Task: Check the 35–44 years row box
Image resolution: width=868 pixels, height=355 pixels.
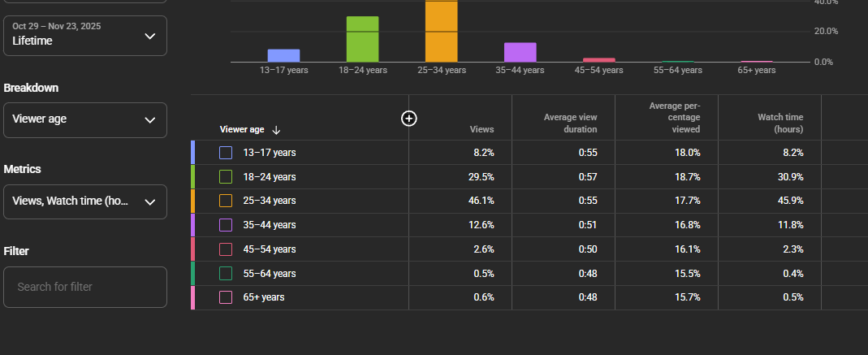Action: pos(226,225)
